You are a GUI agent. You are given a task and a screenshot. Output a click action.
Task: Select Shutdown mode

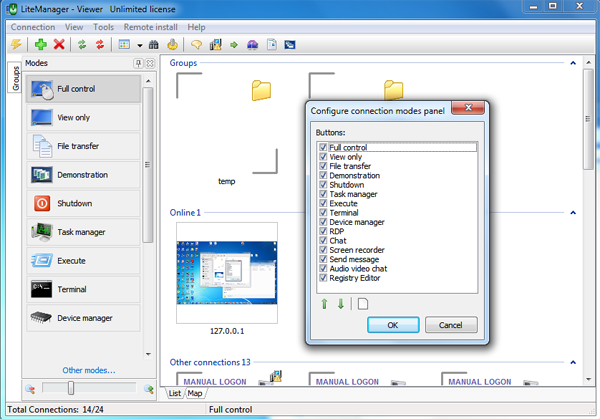coord(83,204)
